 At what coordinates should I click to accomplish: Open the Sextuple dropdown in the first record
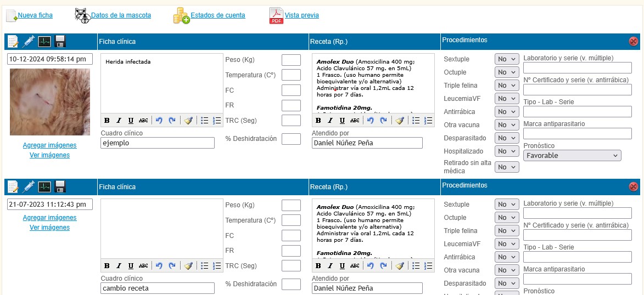(507, 59)
